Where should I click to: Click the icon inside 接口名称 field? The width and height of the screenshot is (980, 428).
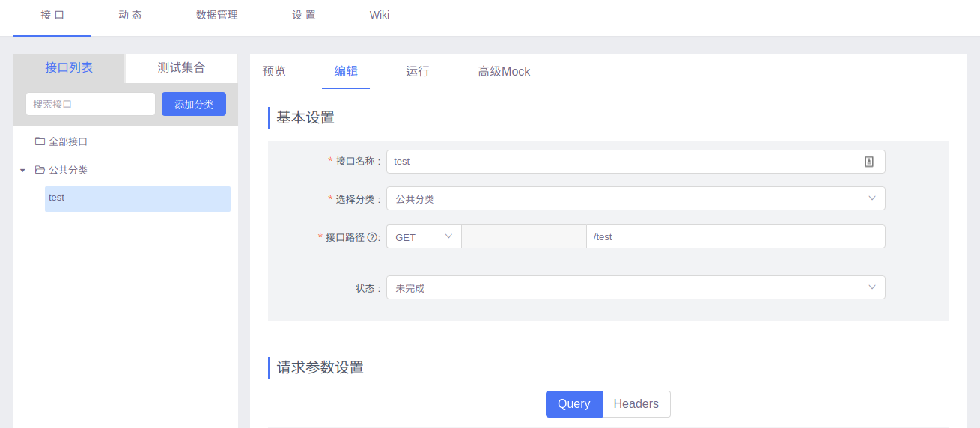coord(869,162)
